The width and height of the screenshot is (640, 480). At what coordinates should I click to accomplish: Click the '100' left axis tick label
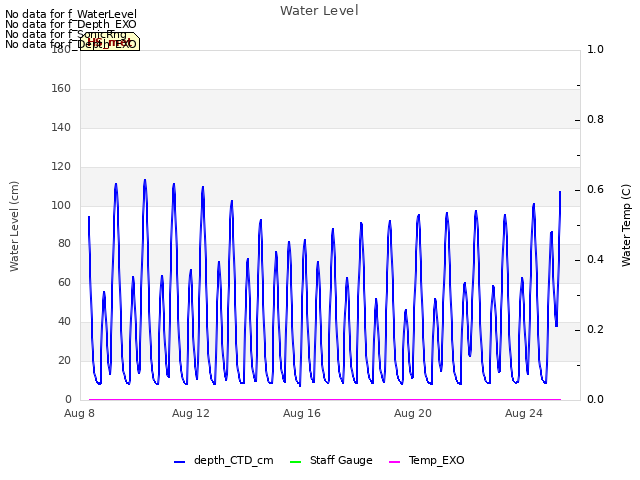pyautogui.click(x=61, y=205)
